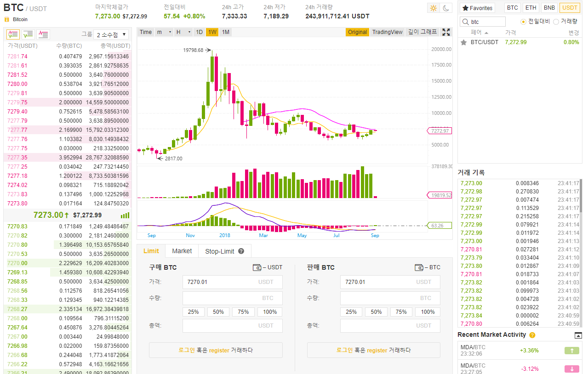Click the help icon next to Stop-Limit
Screen dimensions: 588x374
[x=241, y=251]
